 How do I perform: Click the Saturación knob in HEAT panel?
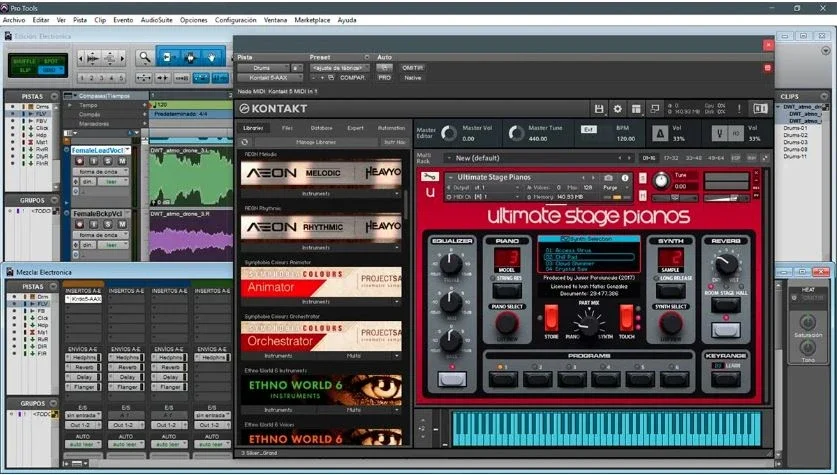click(x=807, y=322)
